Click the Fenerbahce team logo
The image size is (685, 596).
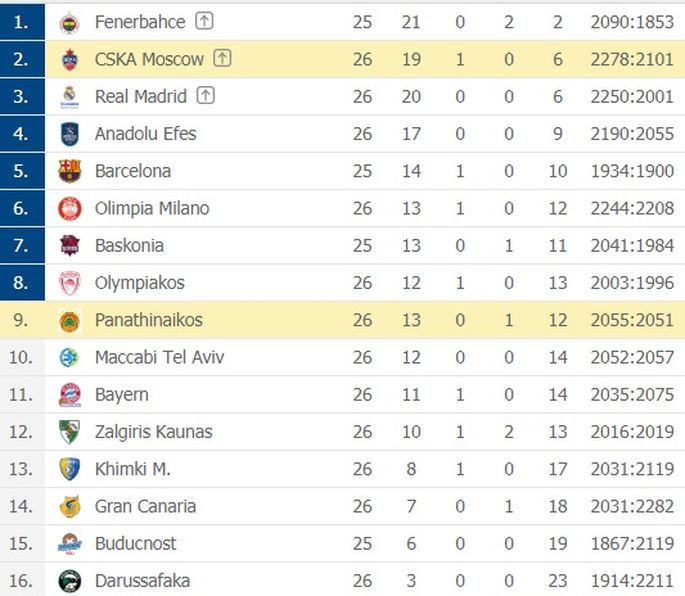[69, 22]
